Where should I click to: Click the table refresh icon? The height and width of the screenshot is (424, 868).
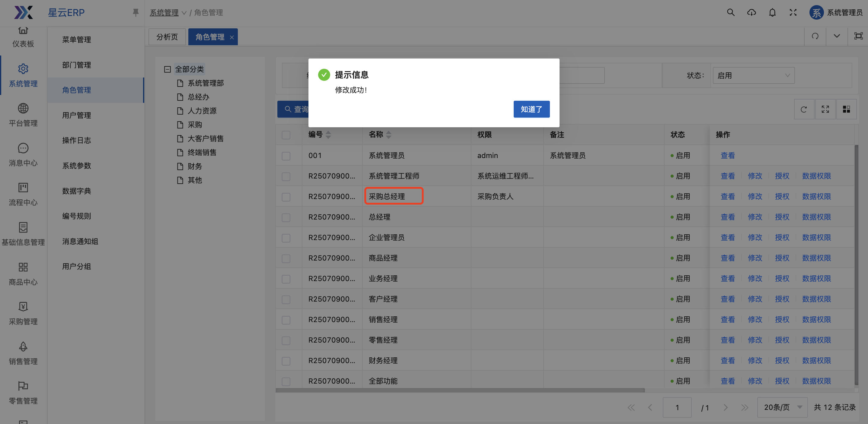(x=804, y=109)
